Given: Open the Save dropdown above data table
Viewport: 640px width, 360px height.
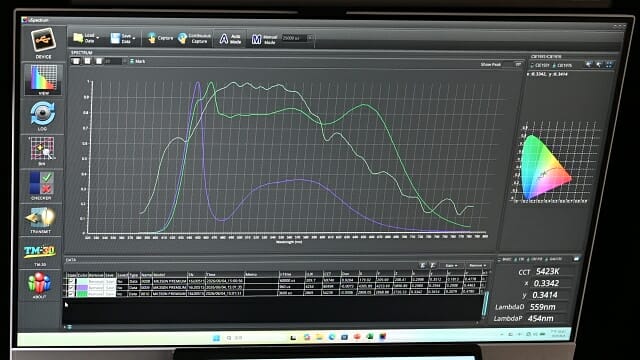Looking at the screenshot, I should coord(451,266).
